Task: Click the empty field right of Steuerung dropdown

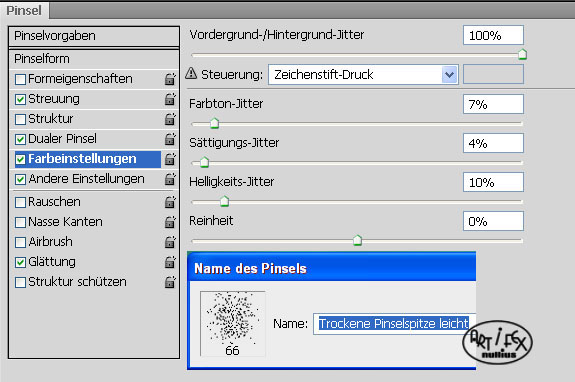Action: tap(493, 74)
